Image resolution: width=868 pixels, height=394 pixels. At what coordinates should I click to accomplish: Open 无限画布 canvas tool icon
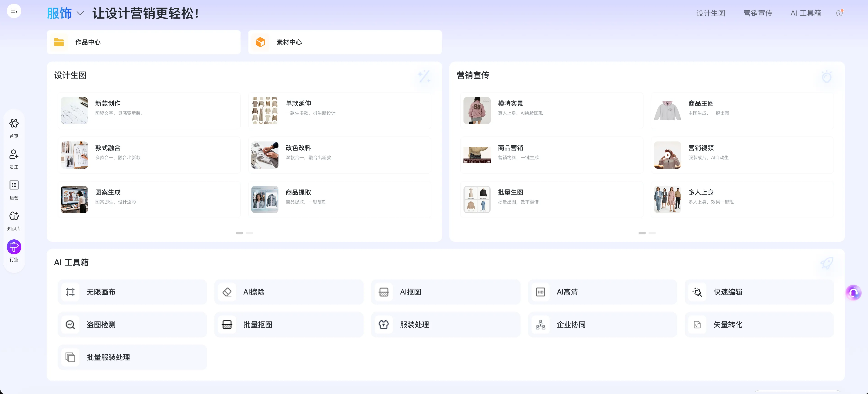tap(70, 292)
